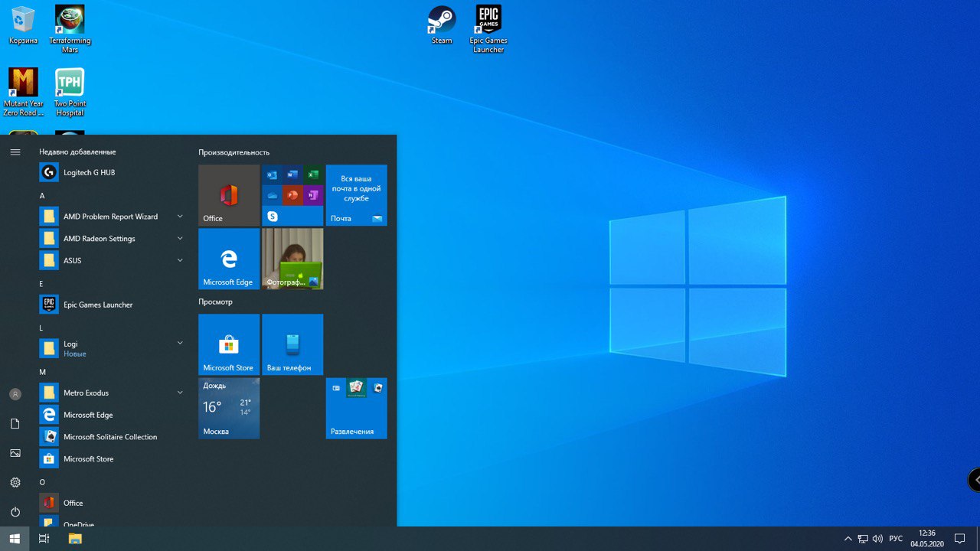Viewport: 980px width, 551px height.
Task: Click the Недавно добавленные header
Action: point(77,152)
